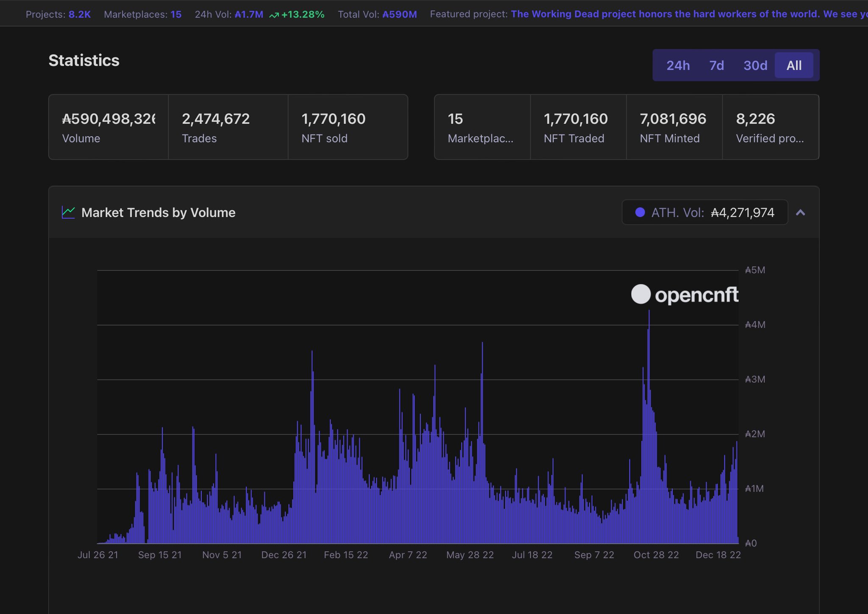
Task: Select the 24h time range
Action: tap(678, 65)
